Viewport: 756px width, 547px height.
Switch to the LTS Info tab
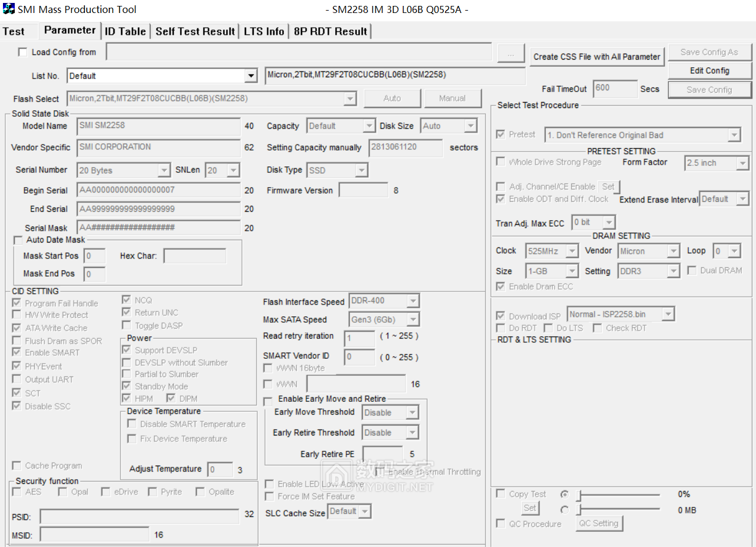[264, 31]
